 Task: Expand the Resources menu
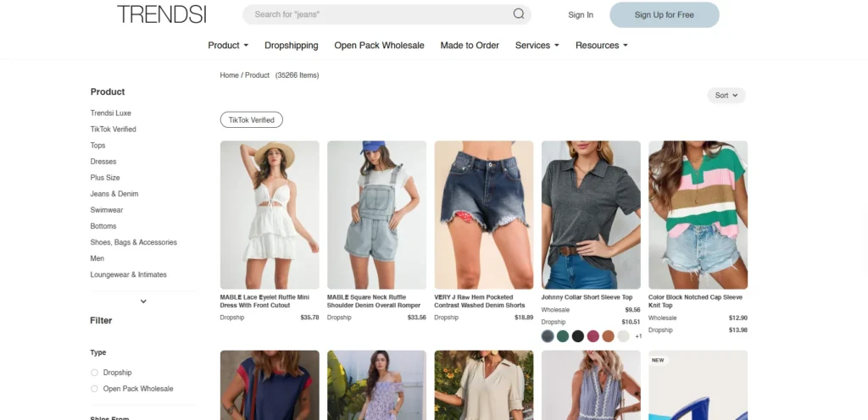(x=602, y=46)
